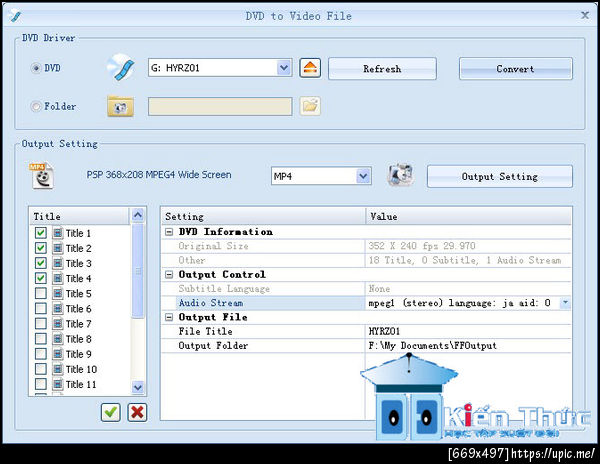The image size is (600, 464).
Task: Select the Title 8 row label
Action: tap(78, 339)
